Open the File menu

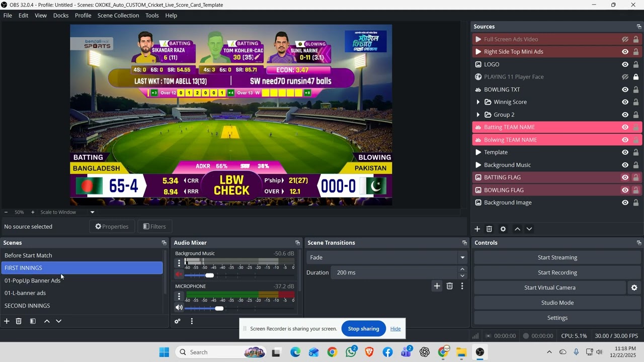(8, 16)
